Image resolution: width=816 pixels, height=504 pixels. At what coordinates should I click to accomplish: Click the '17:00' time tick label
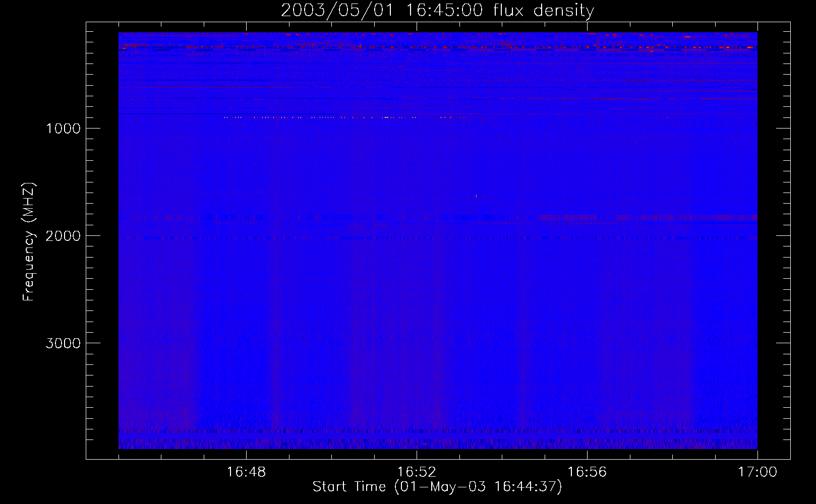757,472
